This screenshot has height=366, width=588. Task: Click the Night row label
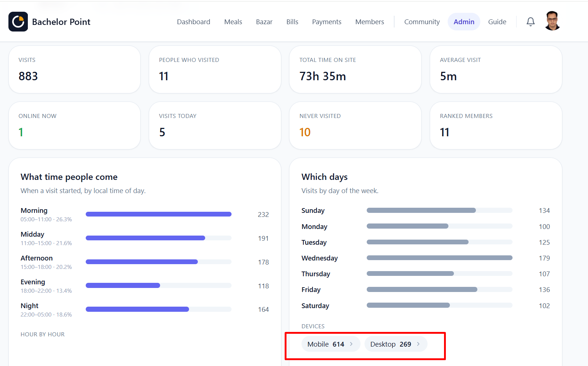[29, 306]
